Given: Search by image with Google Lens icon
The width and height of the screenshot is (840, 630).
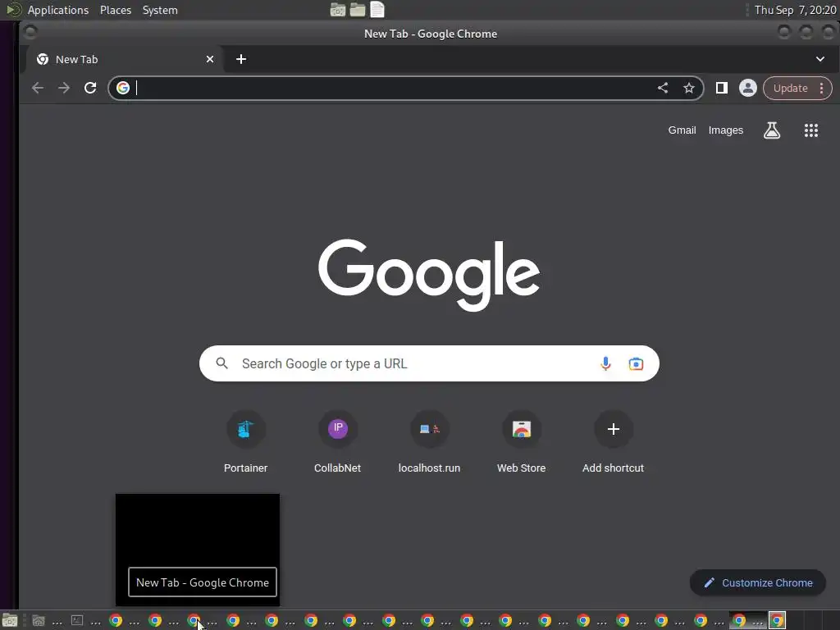Looking at the screenshot, I should coord(636,363).
